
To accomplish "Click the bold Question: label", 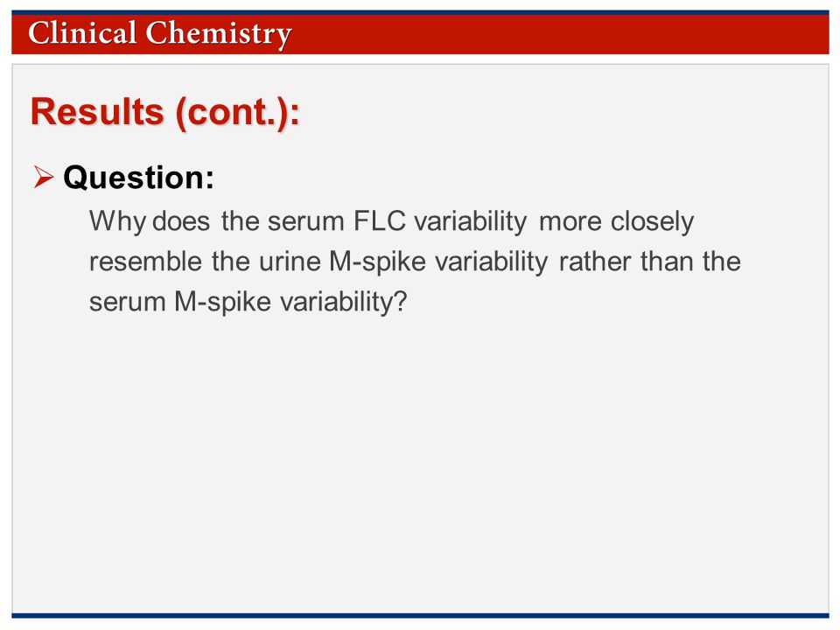I will coord(139,177).
